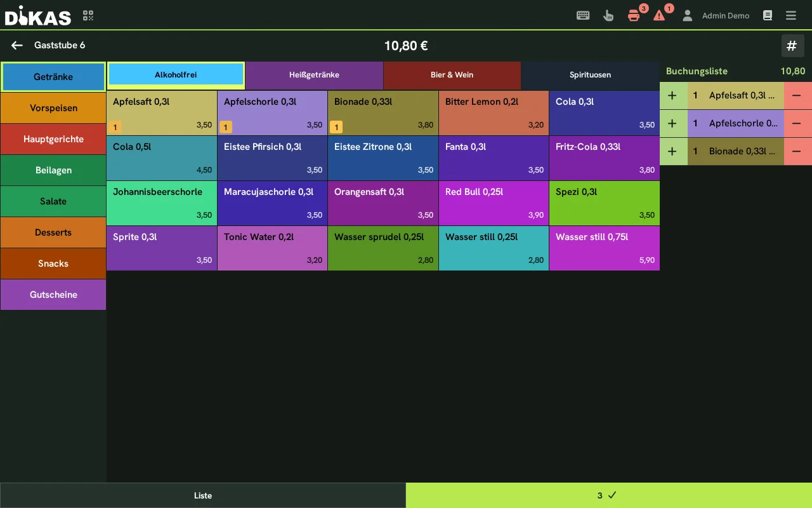
Task: Add Red Bull 0,25l to the order
Action: 494,203
